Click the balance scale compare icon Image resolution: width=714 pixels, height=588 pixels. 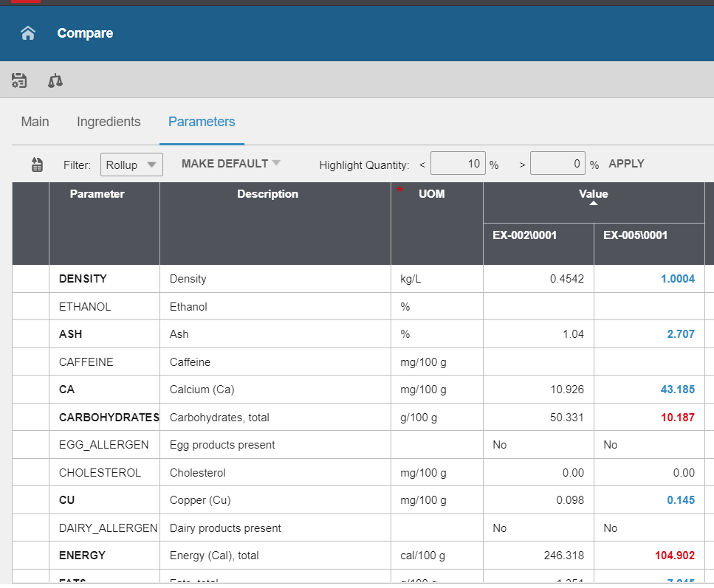(55, 80)
